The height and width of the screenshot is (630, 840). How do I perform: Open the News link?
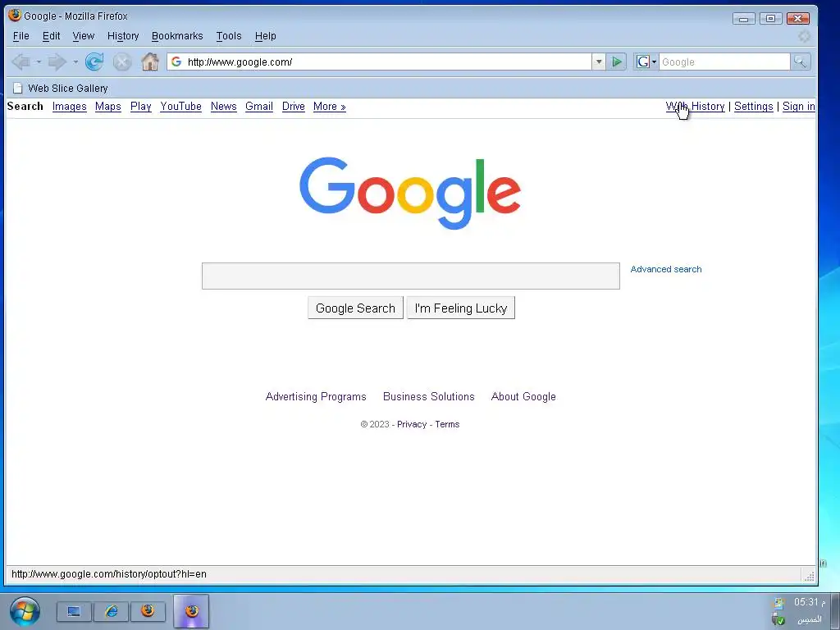[223, 107]
